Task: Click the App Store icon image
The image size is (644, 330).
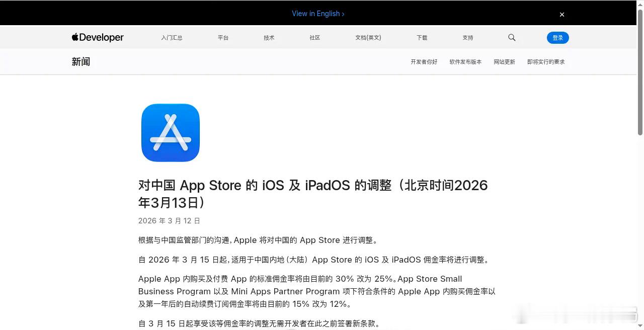Action: [x=171, y=133]
